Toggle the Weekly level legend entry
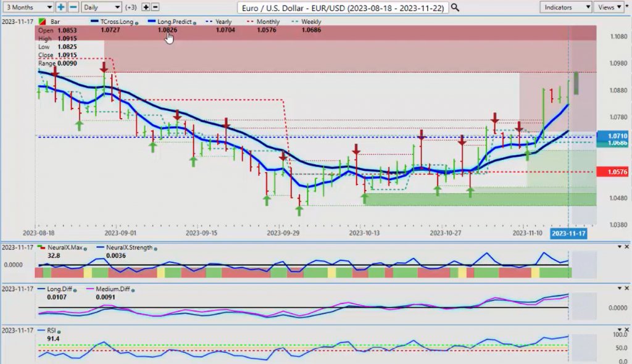This screenshot has width=632, height=364. [310, 22]
